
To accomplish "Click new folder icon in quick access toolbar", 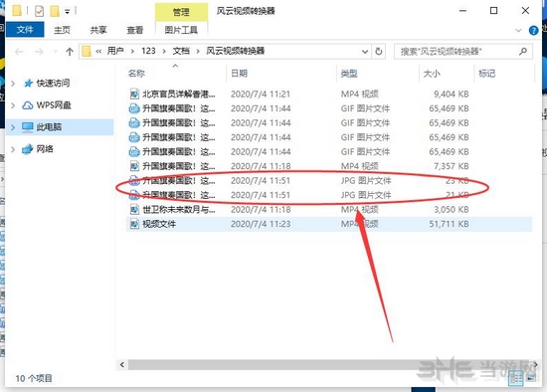I will coord(55,11).
